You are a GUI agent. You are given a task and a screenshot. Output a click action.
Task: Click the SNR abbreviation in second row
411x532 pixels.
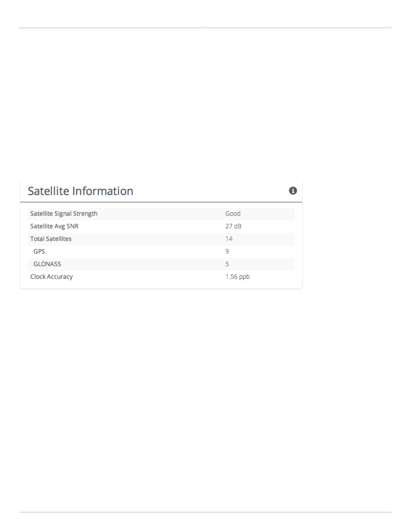pyautogui.click(x=73, y=226)
